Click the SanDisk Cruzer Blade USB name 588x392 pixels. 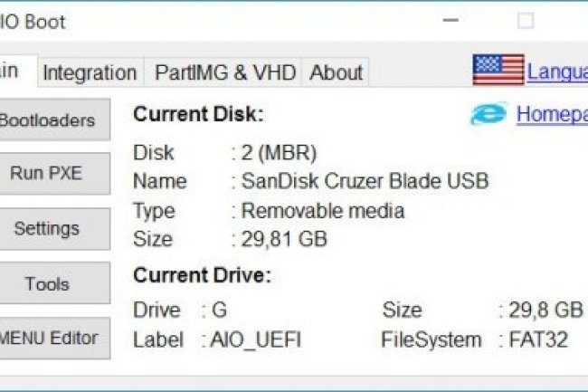click(x=365, y=180)
